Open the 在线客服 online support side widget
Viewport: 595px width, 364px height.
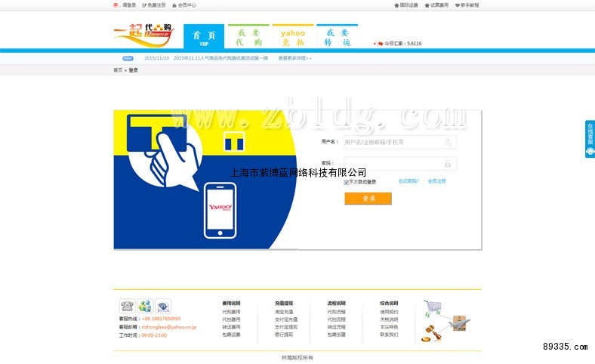pyautogui.click(x=590, y=139)
